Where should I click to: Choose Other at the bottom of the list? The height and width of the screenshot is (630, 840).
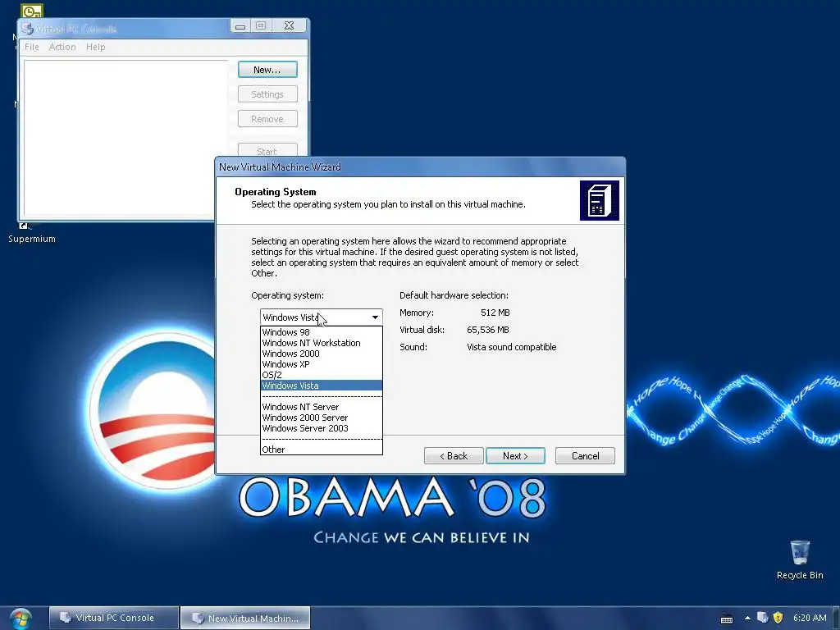click(322, 450)
